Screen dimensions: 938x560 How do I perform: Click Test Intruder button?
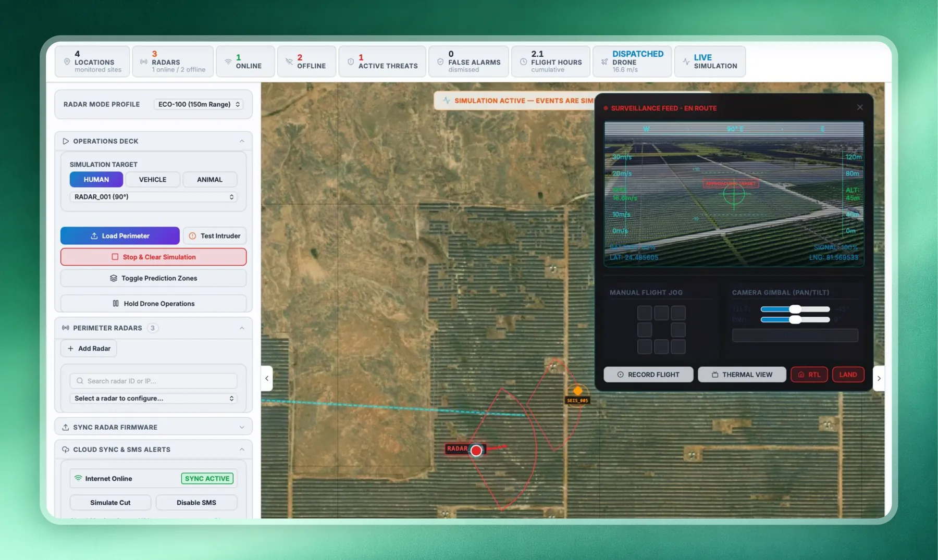215,236
